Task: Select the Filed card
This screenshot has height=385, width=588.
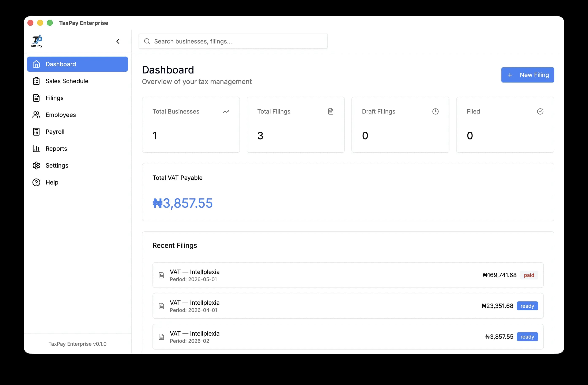Action: pyautogui.click(x=505, y=125)
